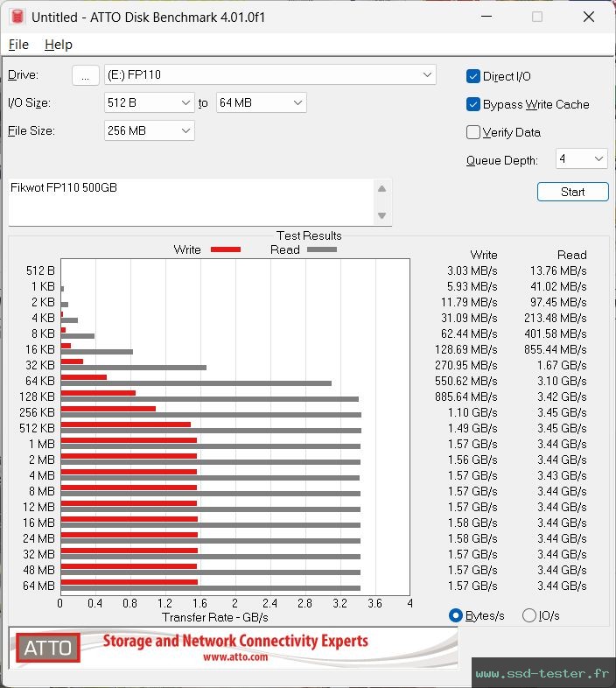Open the 256 MB File Size dropdown
This screenshot has height=688, width=616.
point(149,130)
